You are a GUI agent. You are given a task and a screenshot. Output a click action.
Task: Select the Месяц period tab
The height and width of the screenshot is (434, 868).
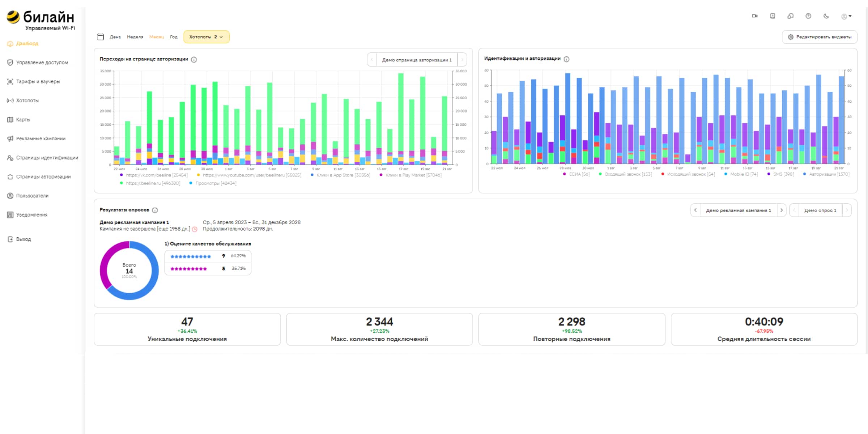[157, 37]
